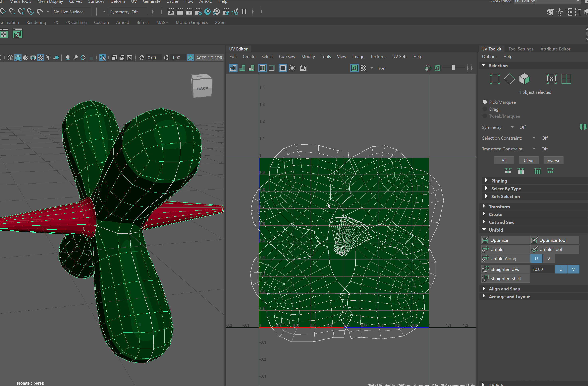The image size is (588, 386).
Task: Adjust the UV Editor dim image slider
Action: click(x=453, y=68)
